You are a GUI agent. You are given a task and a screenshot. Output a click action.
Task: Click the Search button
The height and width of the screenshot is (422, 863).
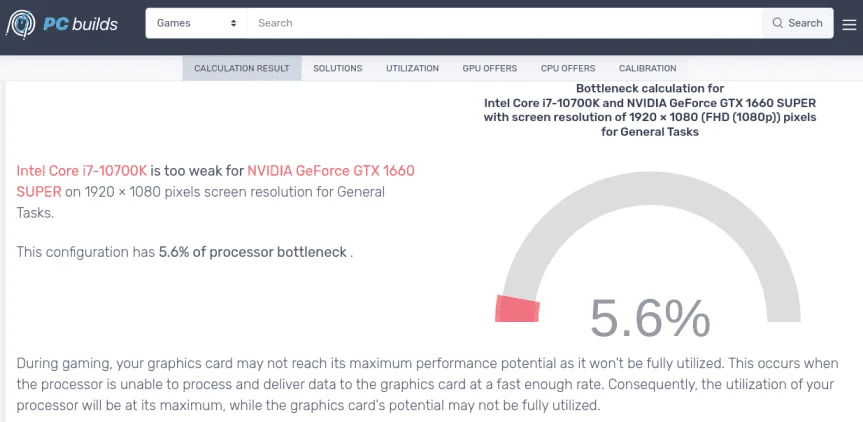tap(798, 23)
